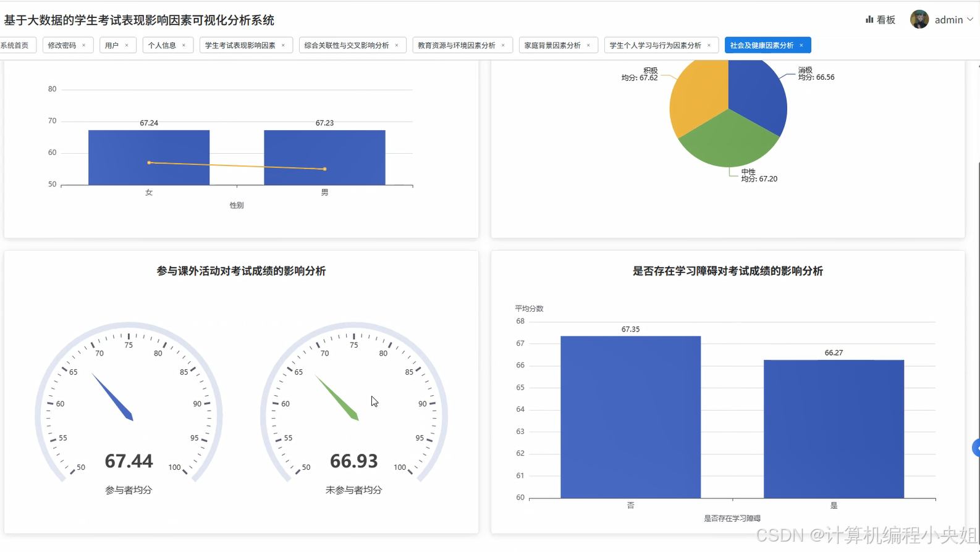
Task: Click the 中性 均分: 67.20 label
Action: (759, 175)
